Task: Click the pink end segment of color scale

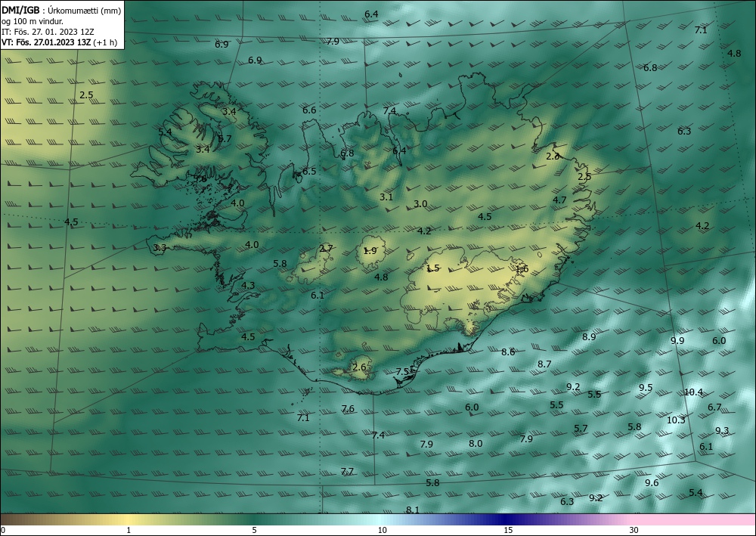Action: pyautogui.click(x=694, y=519)
